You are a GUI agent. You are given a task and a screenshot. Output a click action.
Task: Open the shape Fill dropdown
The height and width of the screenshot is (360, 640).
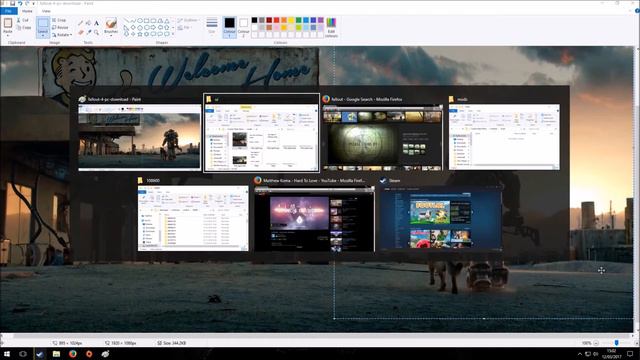click(x=184, y=27)
